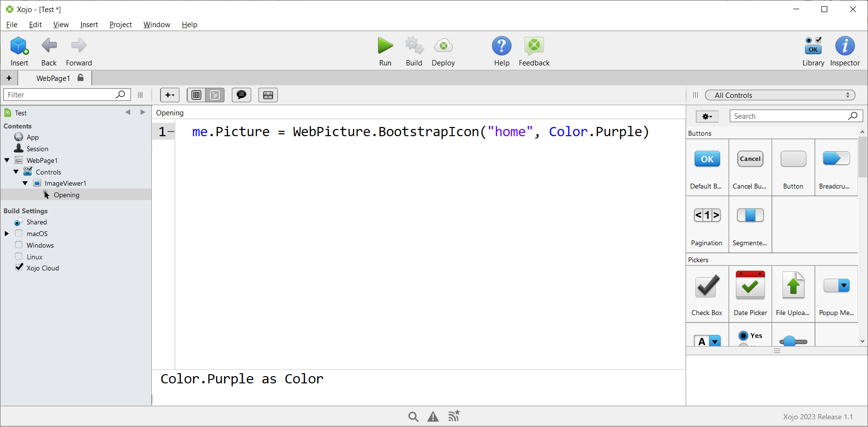Enable the Linux build target checkbox
This screenshot has height=427, width=868.
pyautogui.click(x=19, y=256)
